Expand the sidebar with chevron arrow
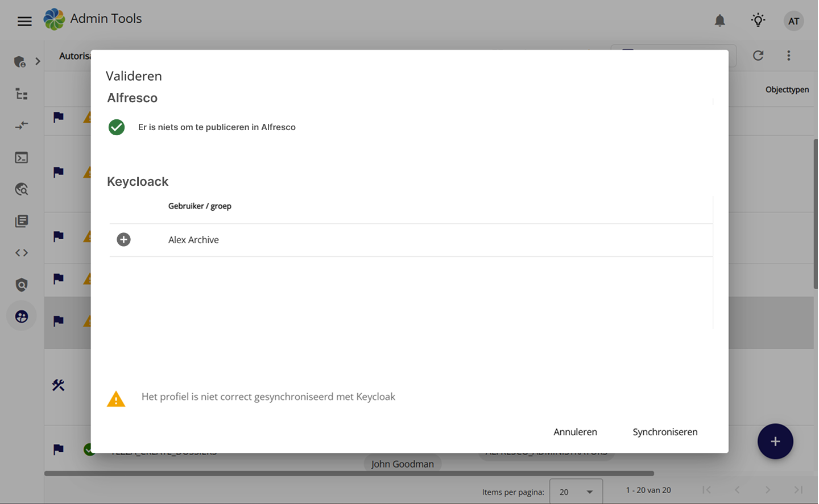819x504 pixels. point(38,61)
